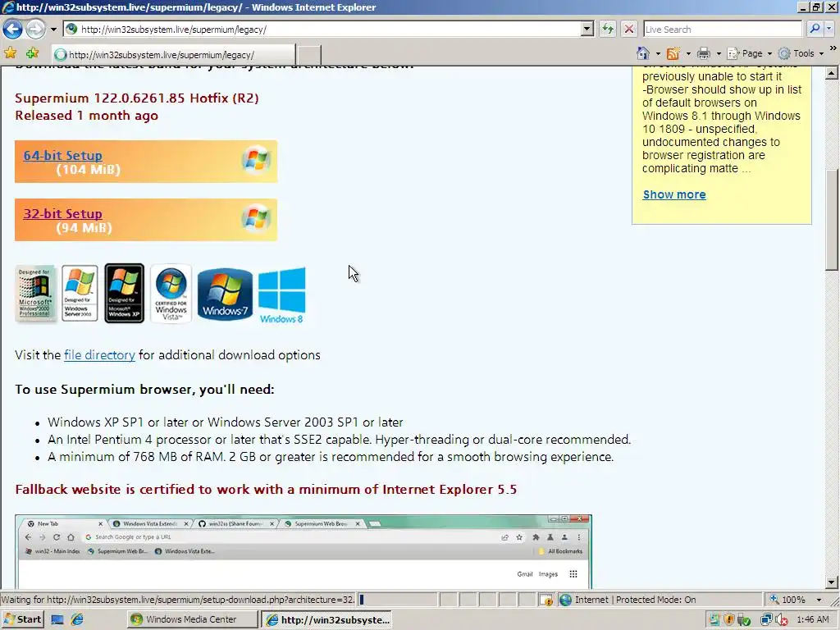Click leftmost system tray icon
This screenshot has height=630, width=840.
tap(714, 620)
